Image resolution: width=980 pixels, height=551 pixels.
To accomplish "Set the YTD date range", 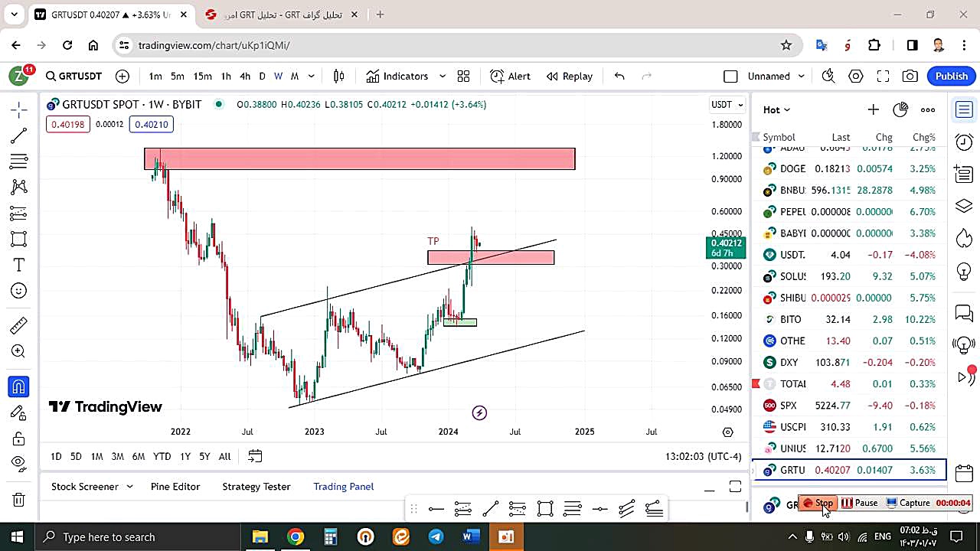I will click(x=162, y=456).
